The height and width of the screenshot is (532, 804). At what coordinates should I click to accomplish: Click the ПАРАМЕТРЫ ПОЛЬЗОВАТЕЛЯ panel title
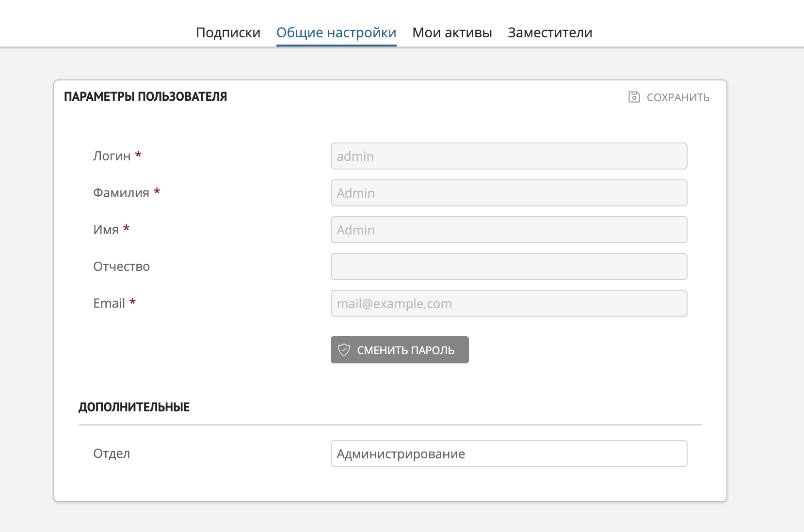145,96
